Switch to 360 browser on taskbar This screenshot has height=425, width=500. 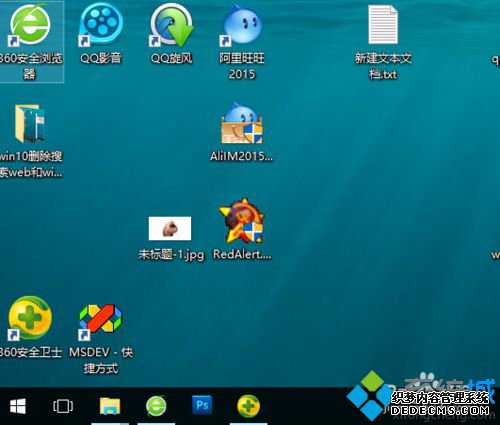156,406
